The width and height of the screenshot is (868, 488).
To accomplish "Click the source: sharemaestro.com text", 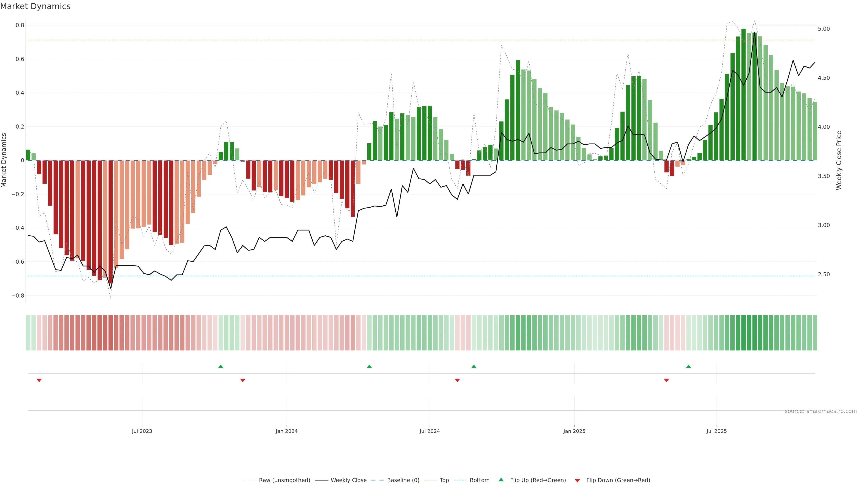I will [821, 411].
